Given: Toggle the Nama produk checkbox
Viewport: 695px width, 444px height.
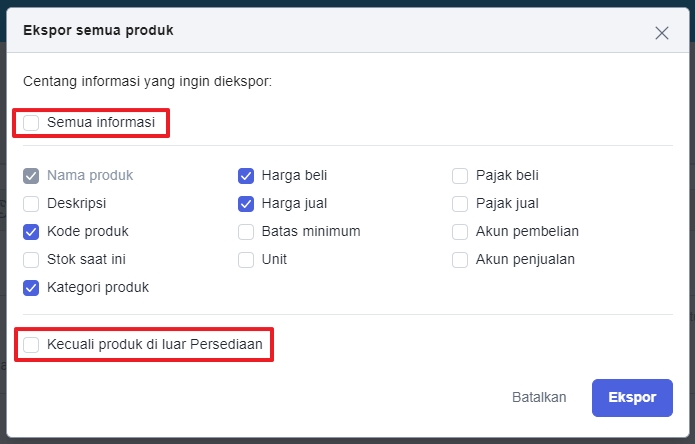Looking at the screenshot, I should [32, 176].
